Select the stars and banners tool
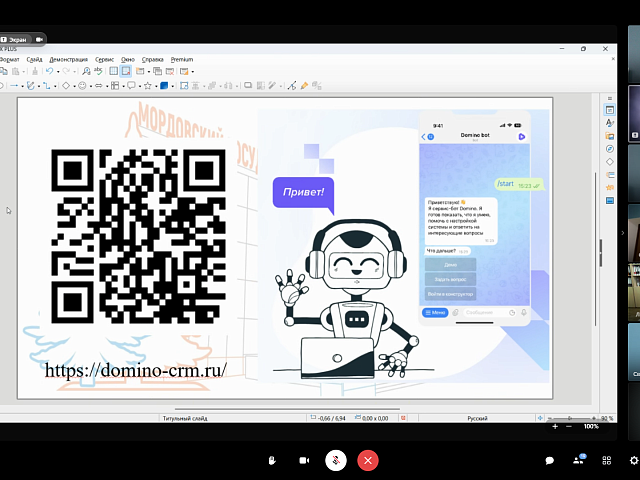 click(148, 85)
